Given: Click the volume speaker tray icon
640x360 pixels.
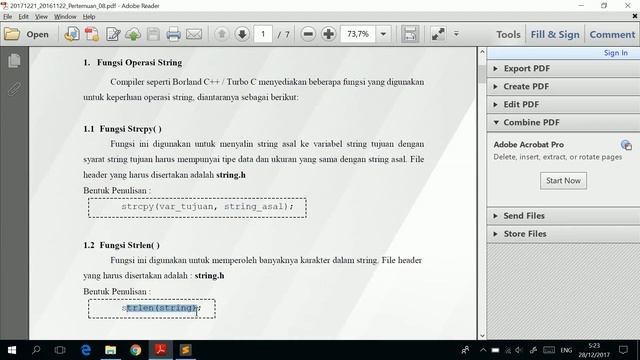Looking at the screenshot, I should 519,350.
